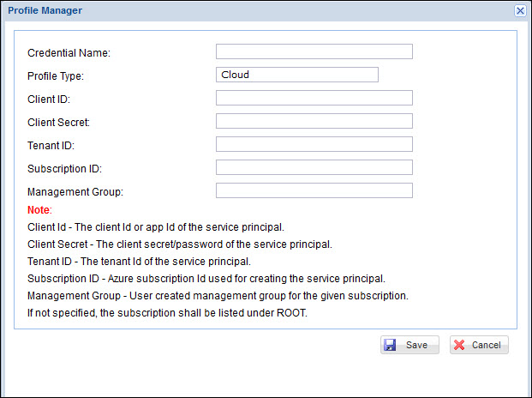532x398 pixels.
Task: Select the Client Secret input box
Action: [x=314, y=121]
